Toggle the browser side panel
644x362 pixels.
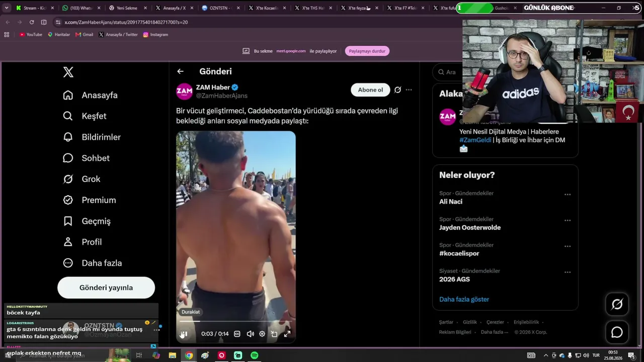(x=44, y=22)
